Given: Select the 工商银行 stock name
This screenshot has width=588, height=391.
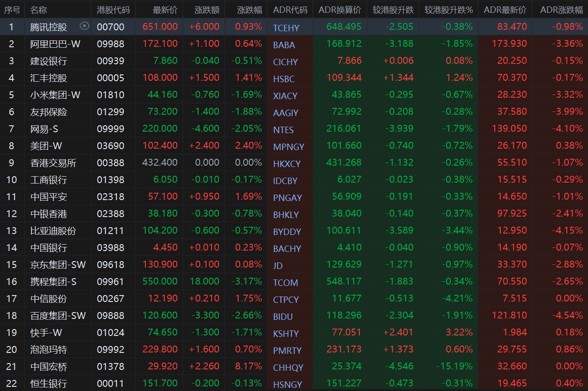Looking at the screenshot, I should (x=49, y=180).
